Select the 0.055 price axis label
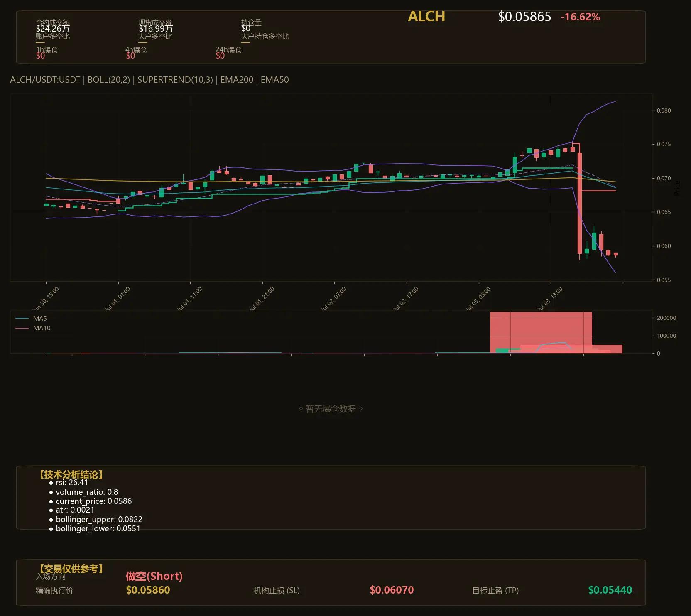 pos(664,280)
